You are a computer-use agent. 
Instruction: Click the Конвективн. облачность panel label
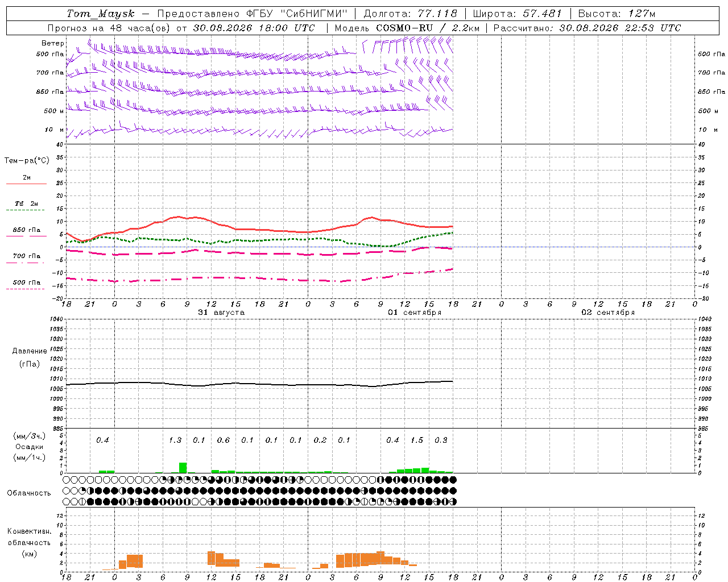tap(29, 542)
